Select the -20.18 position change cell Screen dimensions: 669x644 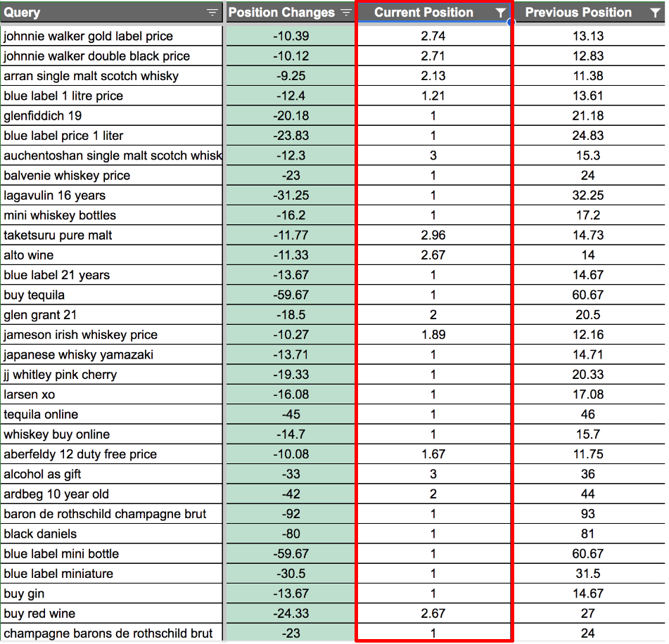click(291, 115)
